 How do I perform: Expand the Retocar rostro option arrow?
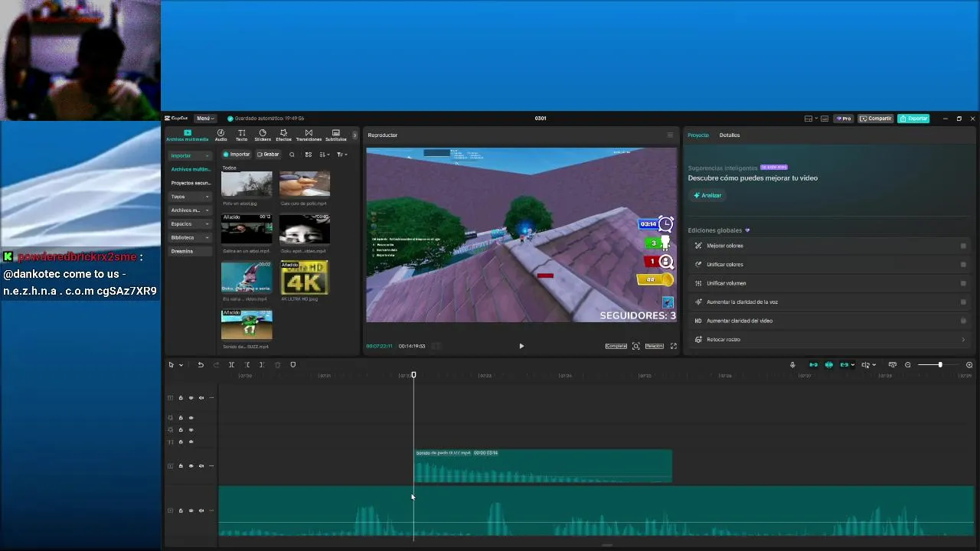pos(963,340)
